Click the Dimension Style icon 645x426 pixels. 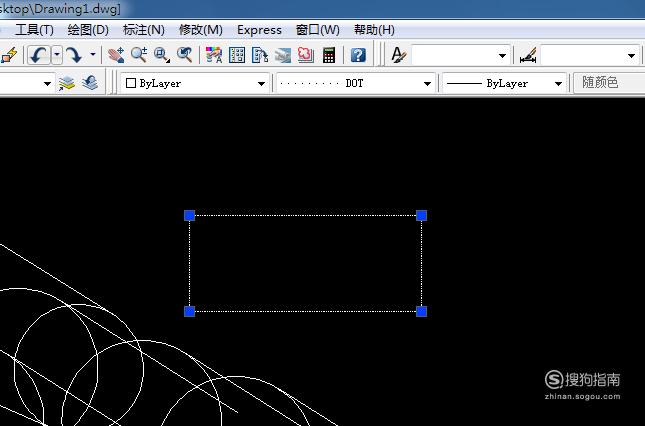pyautogui.click(x=528, y=55)
